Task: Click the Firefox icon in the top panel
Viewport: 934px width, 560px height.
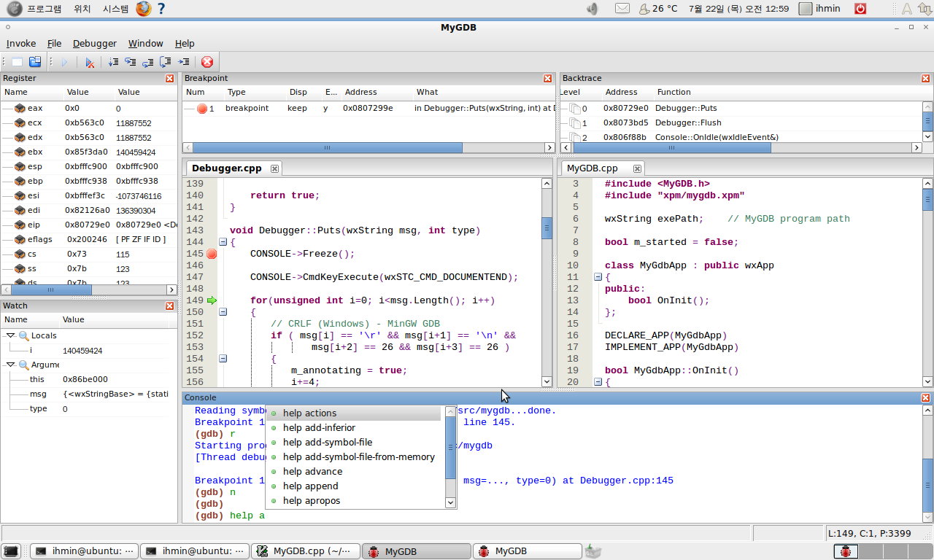Action: tap(143, 9)
